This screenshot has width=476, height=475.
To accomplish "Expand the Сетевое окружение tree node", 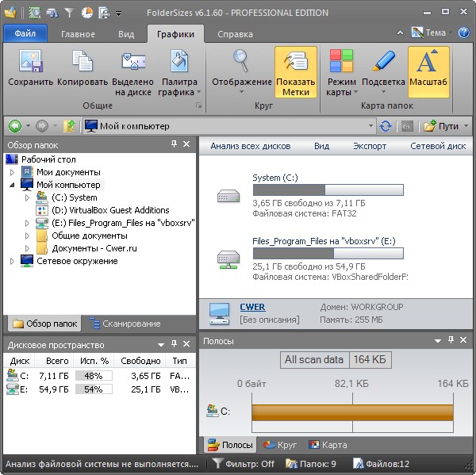I will 12,262.
